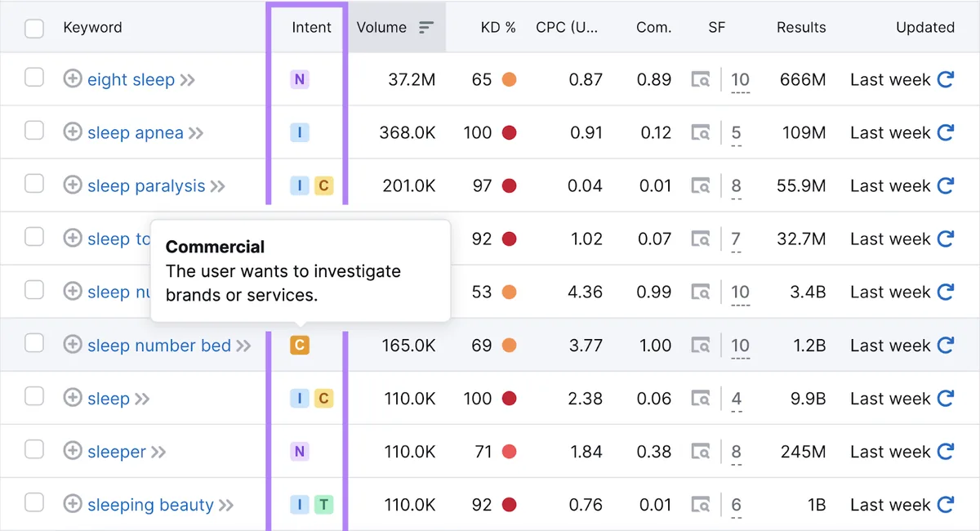Click Commercial badge in 'sleep paralysis' row
The image size is (980, 531).
click(323, 185)
